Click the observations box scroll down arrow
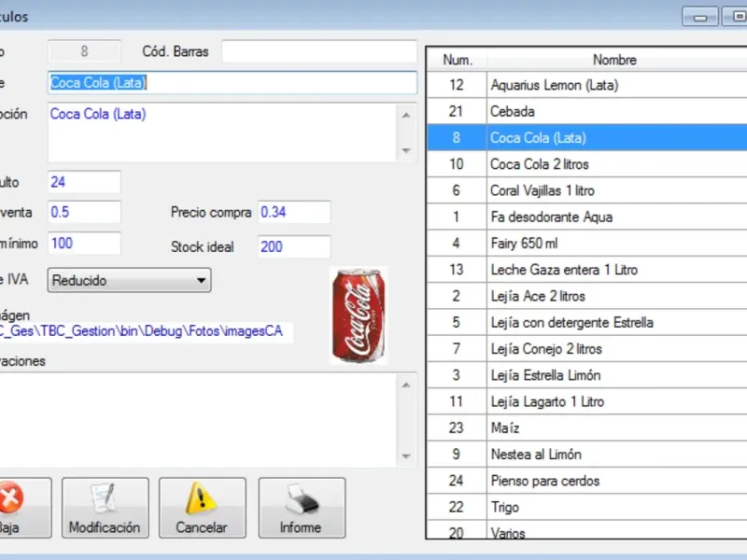The image size is (747, 560). click(406, 456)
